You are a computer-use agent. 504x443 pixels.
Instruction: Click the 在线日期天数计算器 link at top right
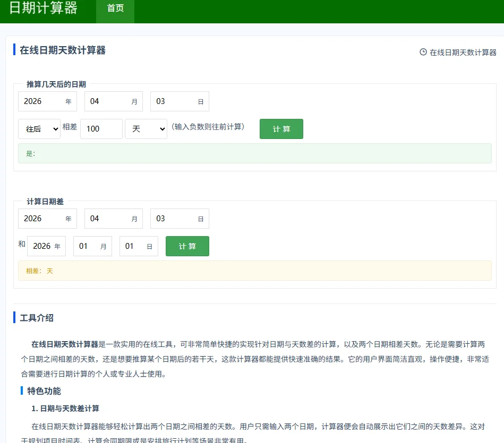click(x=463, y=53)
